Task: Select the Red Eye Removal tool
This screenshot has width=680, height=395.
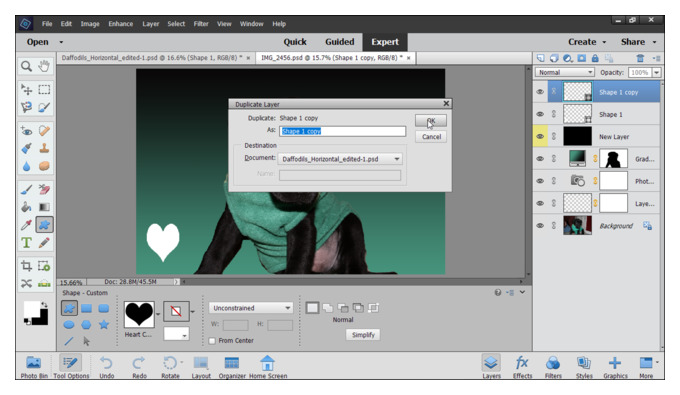Action: tap(26, 131)
